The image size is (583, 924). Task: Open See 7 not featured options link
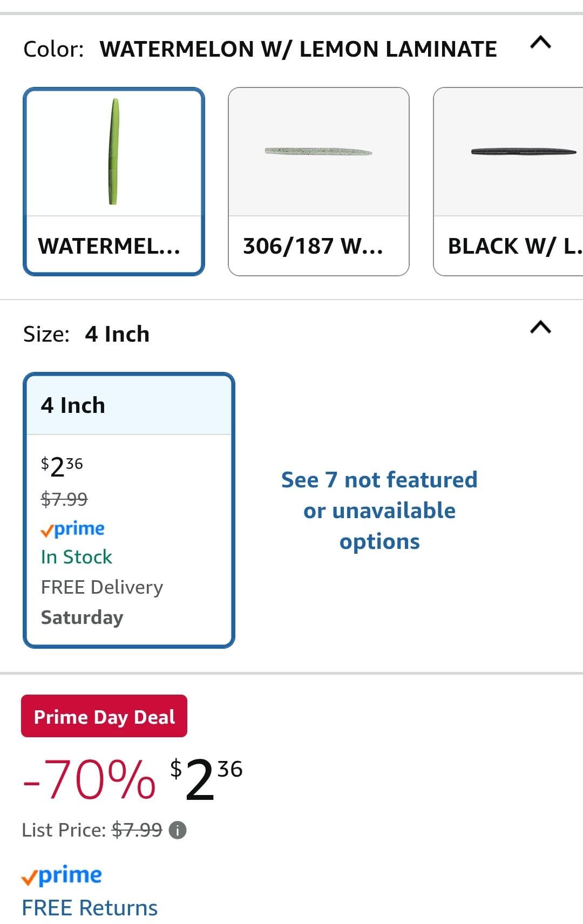coord(379,510)
